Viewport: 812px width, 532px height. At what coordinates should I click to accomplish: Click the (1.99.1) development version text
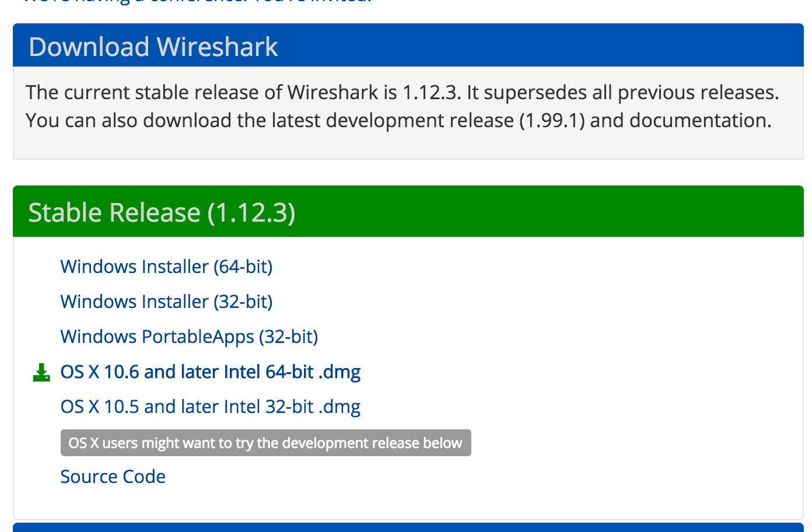[552, 121]
